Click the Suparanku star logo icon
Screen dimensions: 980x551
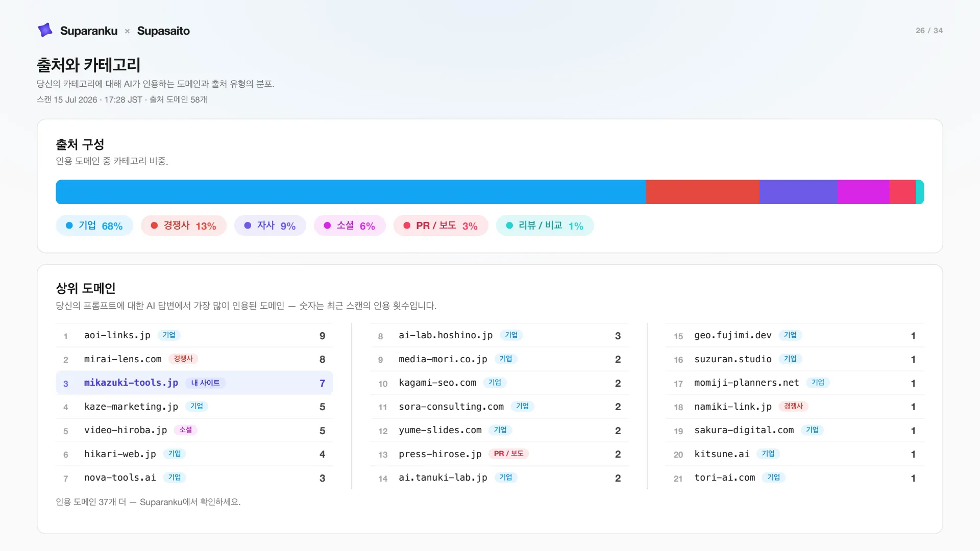pyautogui.click(x=45, y=30)
